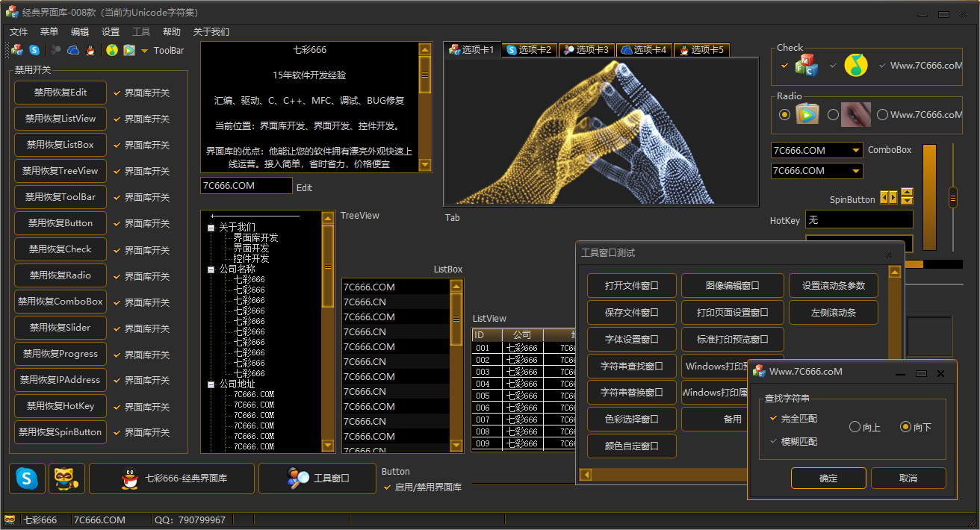Toggle the 启用/禁用界面库 checkbox
The height and width of the screenshot is (530, 980).
coord(387,487)
